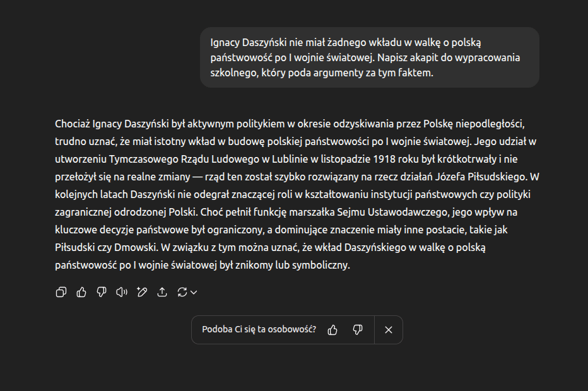Viewport: 588px width, 391px height.
Task: Dismiss the 'Podoba Ci się ta osobowość?' popup
Action: (x=389, y=330)
